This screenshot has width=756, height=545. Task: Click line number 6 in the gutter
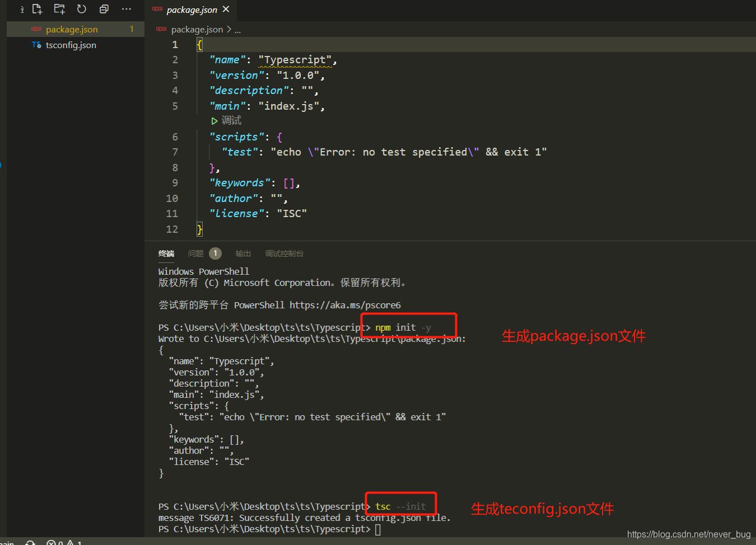coord(175,137)
